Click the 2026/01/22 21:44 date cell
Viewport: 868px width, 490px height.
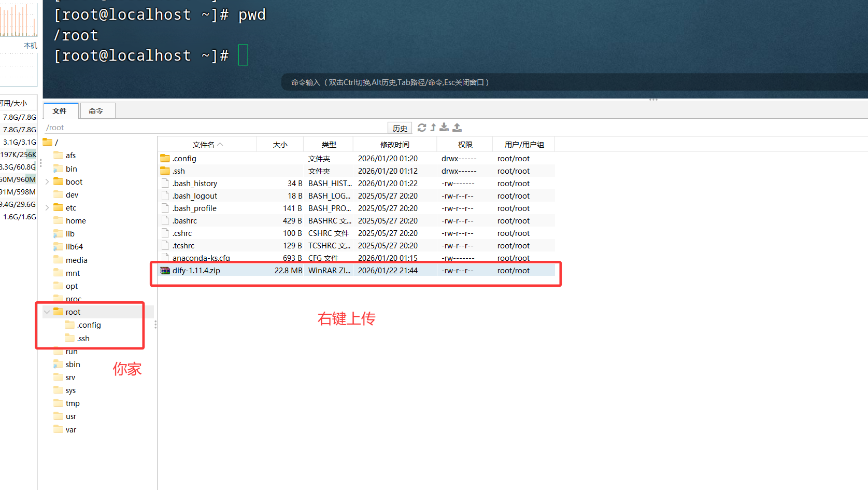point(388,271)
